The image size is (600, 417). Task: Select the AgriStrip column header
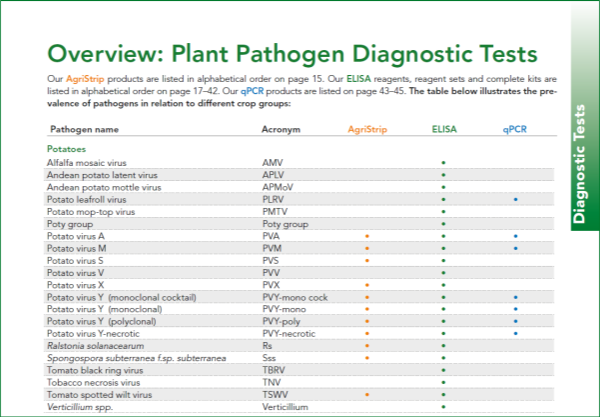(x=367, y=129)
